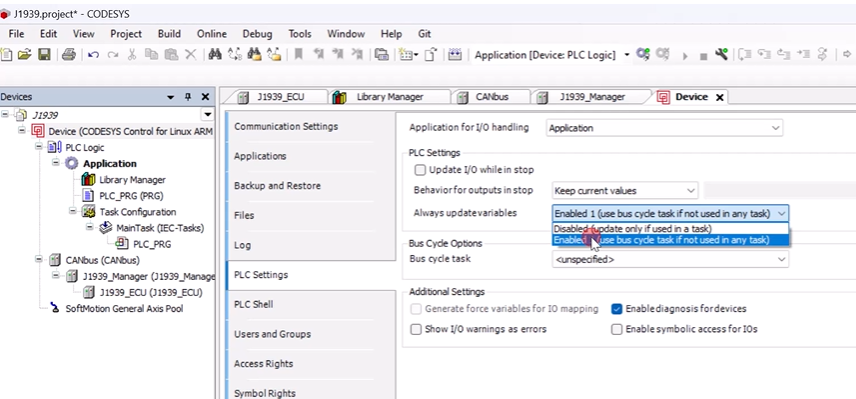Open Find with the binoculars icon
This screenshot has height=399, width=856.
pos(215,55)
